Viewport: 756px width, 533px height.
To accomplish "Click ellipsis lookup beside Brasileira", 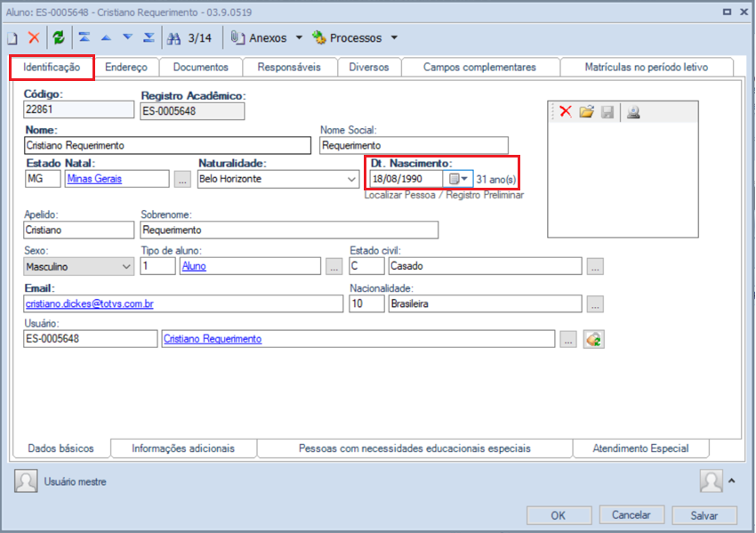I will (x=595, y=304).
